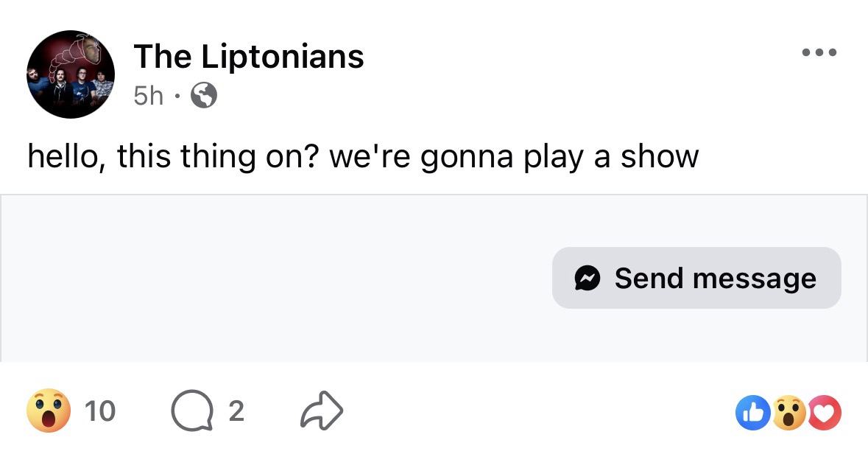Image resolution: width=868 pixels, height=454 pixels.
Task: Share the post with the arrow icon
Action: (x=322, y=411)
